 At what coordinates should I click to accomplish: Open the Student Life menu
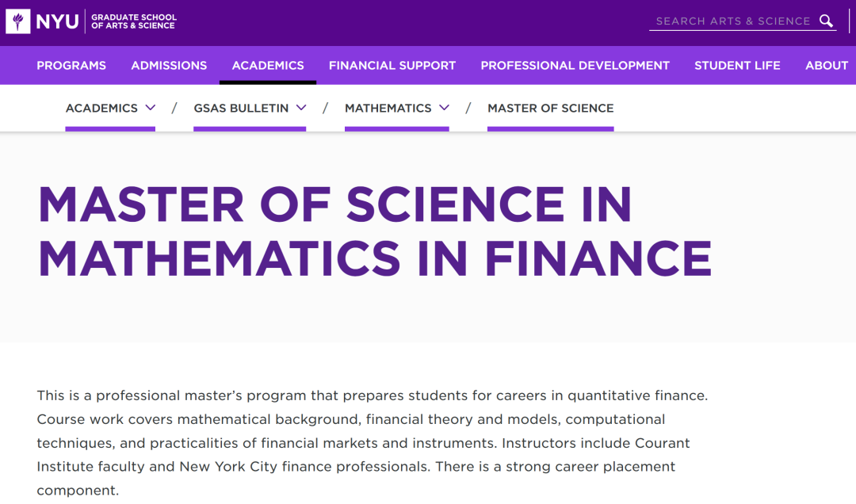(x=737, y=66)
